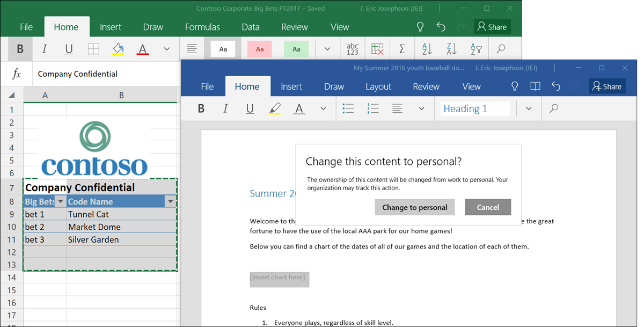The image size is (644, 327).
Task: Open the Layout tab in Word
Action: pos(378,86)
